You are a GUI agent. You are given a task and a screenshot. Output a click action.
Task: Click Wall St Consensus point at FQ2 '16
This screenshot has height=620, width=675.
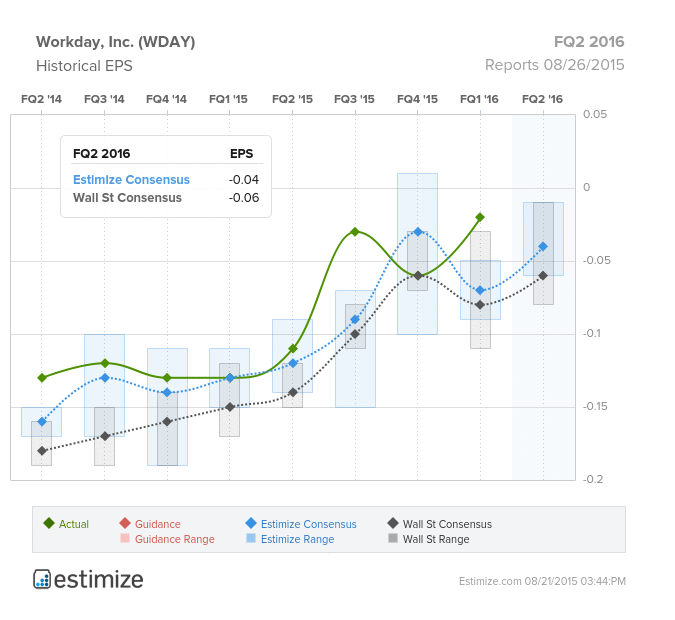pos(543,276)
